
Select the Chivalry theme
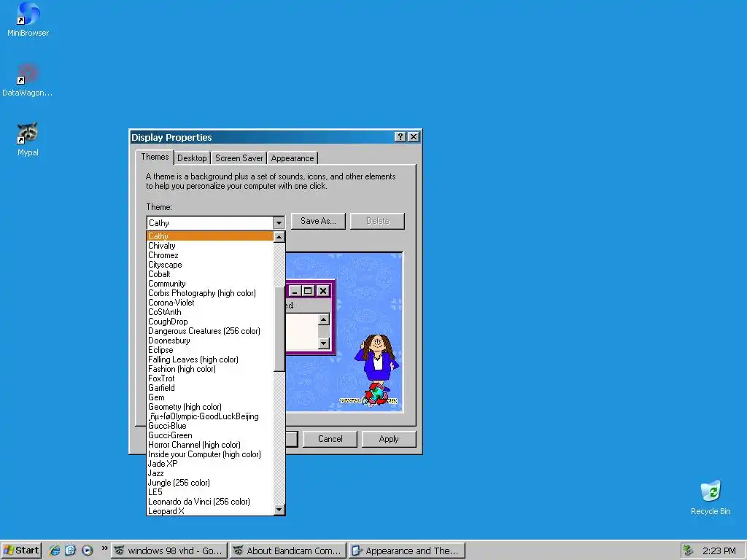tap(210, 246)
